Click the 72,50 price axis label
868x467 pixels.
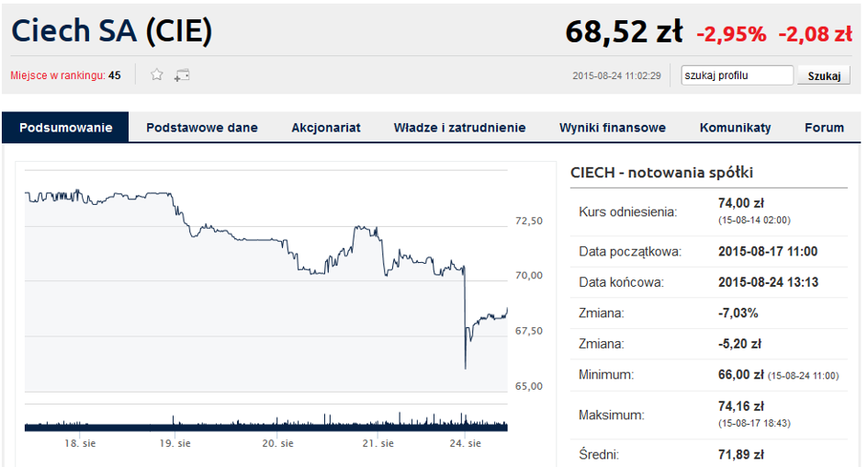529,221
